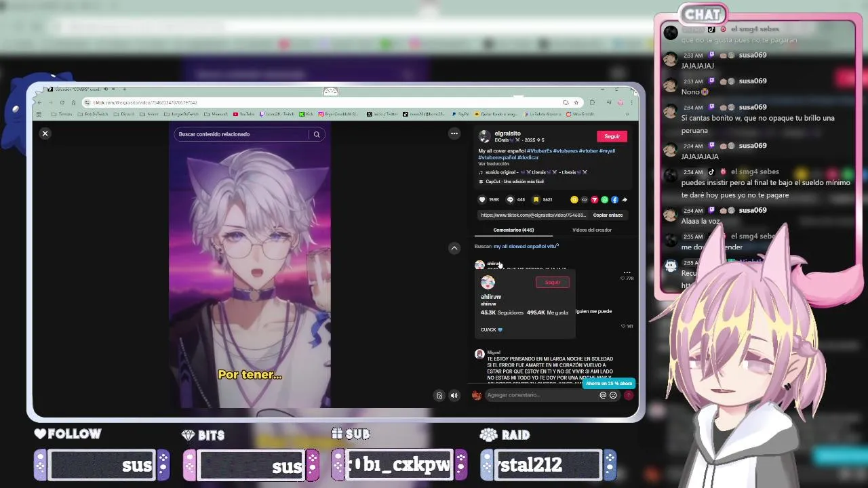Viewport: 868px width, 488px height.
Task: Click the elgraisito profile avatar
Action: [484, 136]
